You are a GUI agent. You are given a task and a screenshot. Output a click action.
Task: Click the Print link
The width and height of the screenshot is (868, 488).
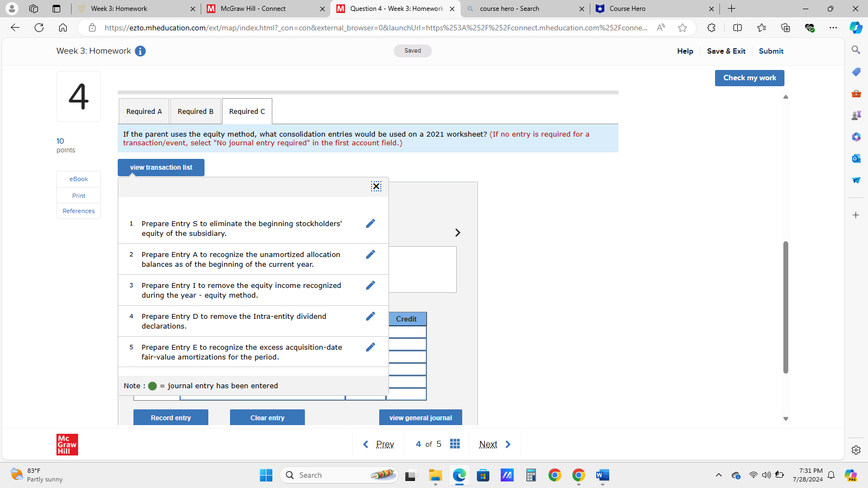[79, 196]
